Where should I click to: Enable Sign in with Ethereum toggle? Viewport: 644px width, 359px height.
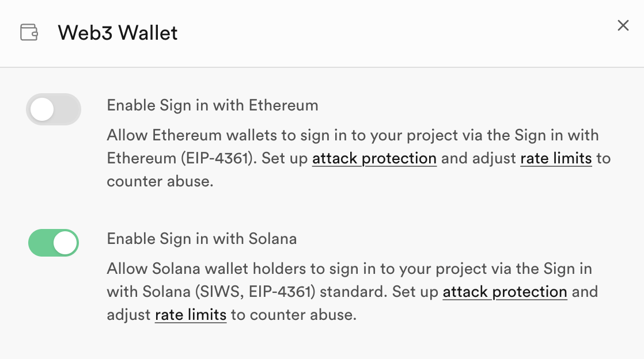click(x=54, y=109)
